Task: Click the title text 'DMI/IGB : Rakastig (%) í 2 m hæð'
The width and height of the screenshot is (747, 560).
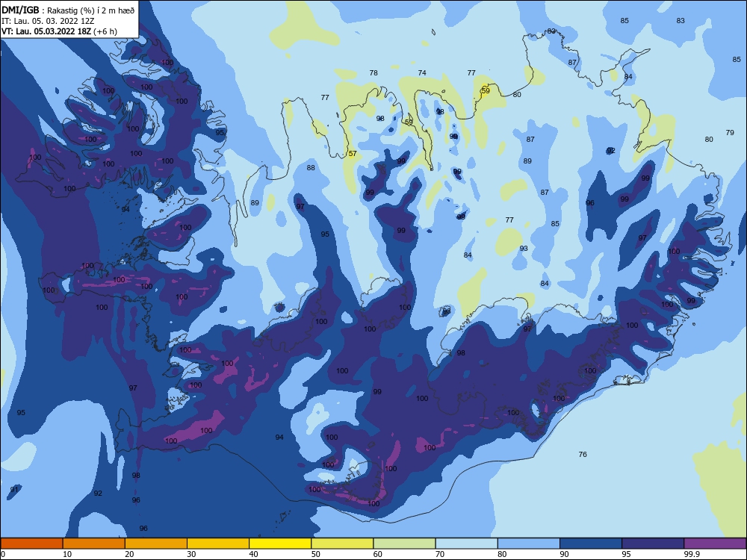Action: (x=68, y=10)
